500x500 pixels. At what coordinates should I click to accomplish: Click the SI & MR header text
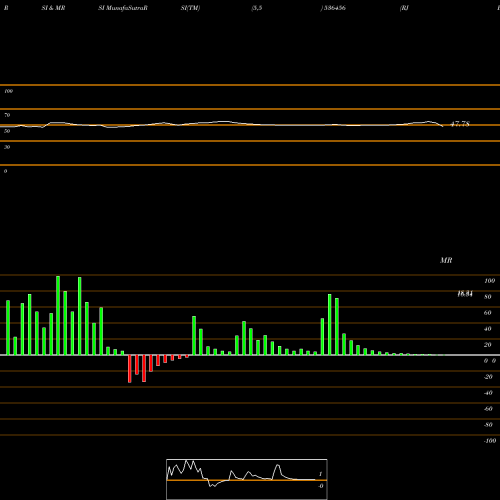pos(53,8)
